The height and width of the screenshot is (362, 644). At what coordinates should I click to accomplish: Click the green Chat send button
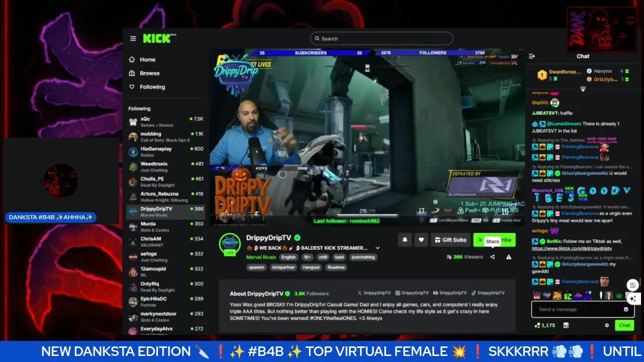[x=624, y=325]
